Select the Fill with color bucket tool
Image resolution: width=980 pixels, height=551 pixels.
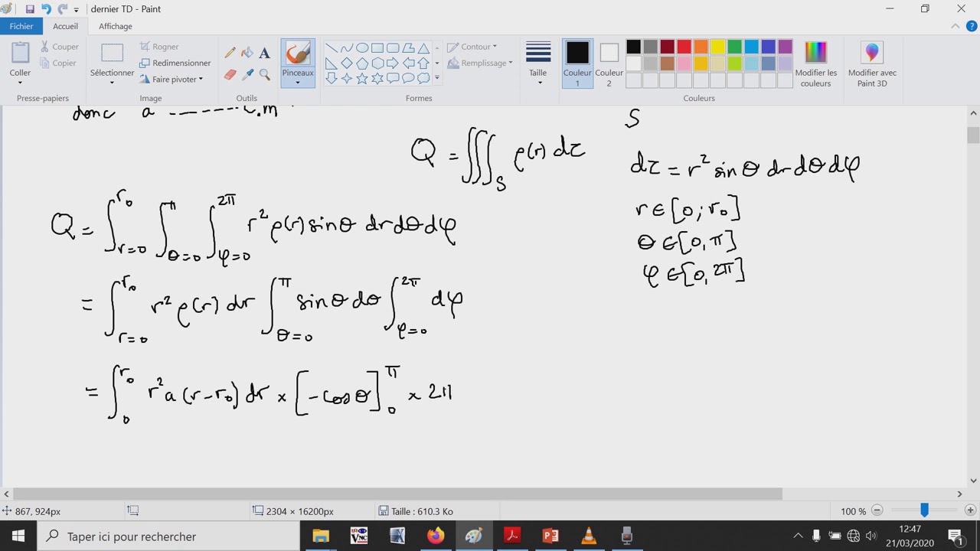(x=247, y=53)
